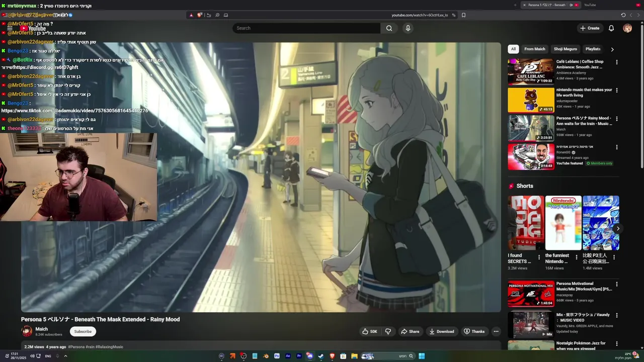The image size is (644, 362).
Task: Open the Discord invite link in chat
Action: [x=47, y=67]
